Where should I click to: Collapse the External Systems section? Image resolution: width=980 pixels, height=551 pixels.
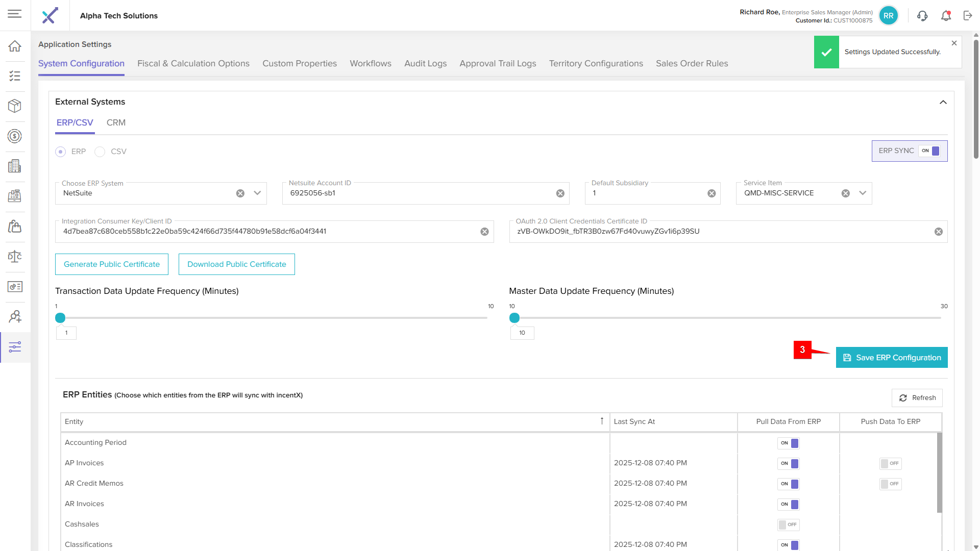pos(943,102)
